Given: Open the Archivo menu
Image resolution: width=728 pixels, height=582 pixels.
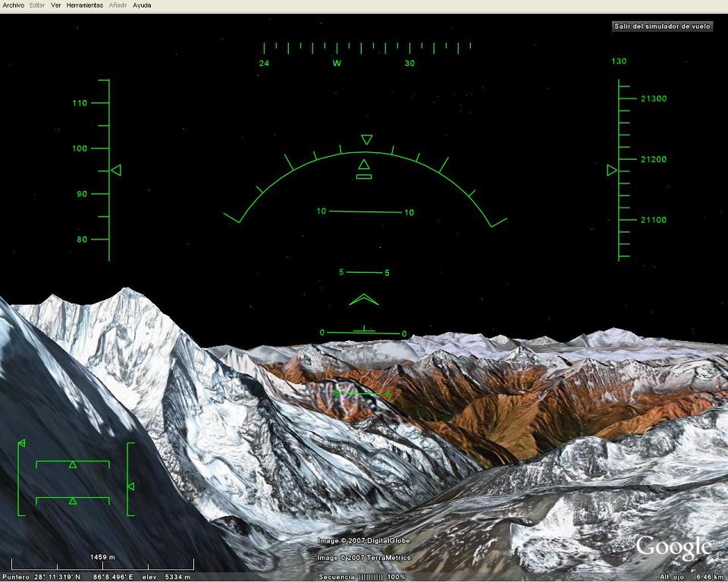Looking at the screenshot, I should click(x=14, y=5).
